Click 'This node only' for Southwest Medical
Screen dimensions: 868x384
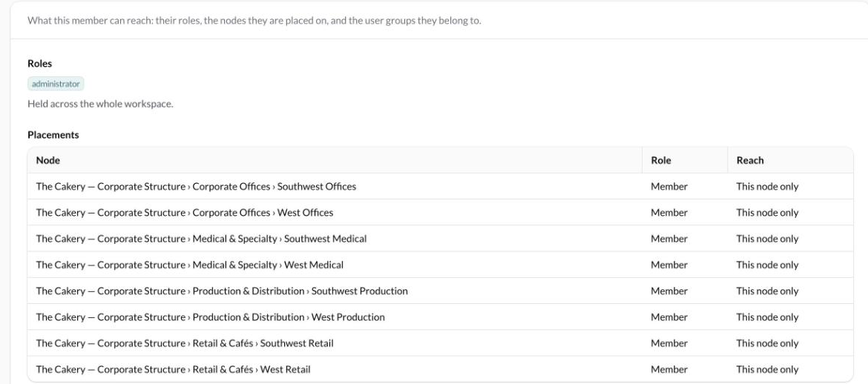pos(767,239)
